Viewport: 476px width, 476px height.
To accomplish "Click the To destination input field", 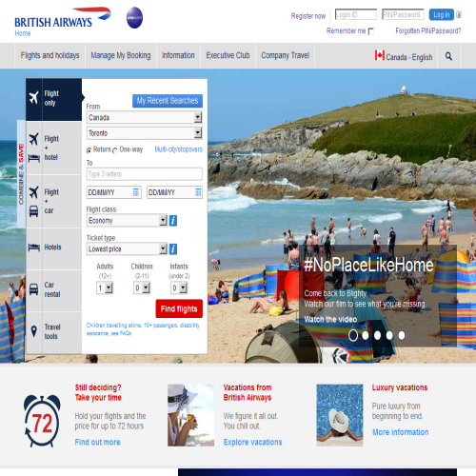I will click(x=145, y=174).
